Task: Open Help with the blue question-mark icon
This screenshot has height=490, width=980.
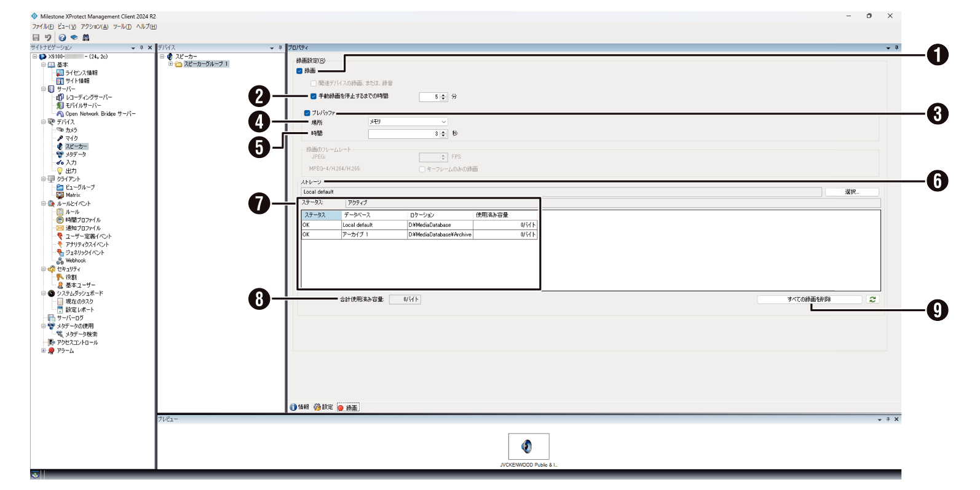Action: [x=62, y=38]
